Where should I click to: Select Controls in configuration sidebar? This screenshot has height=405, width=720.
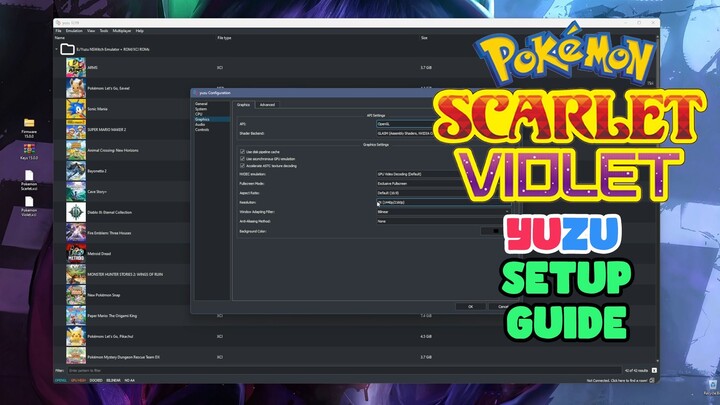pyautogui.click(x=202, y=129)
